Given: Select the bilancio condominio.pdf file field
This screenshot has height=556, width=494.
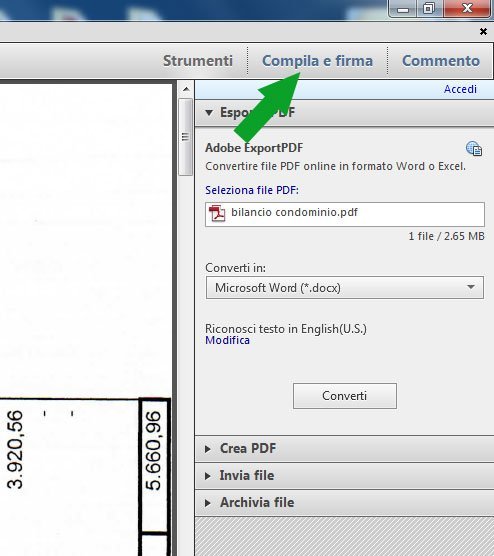Looking at the screenshot, I should point(345,214).
